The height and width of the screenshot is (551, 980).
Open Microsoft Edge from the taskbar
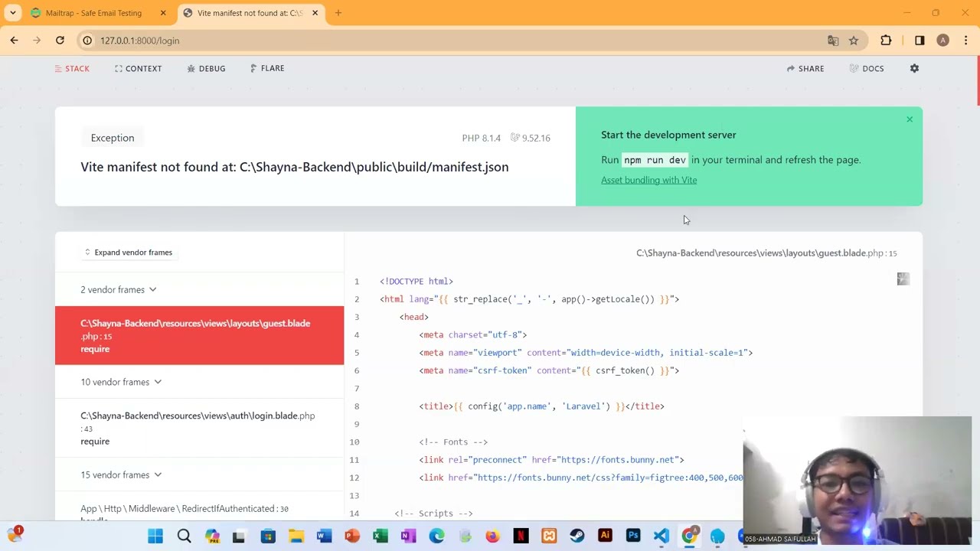[436, 536]
